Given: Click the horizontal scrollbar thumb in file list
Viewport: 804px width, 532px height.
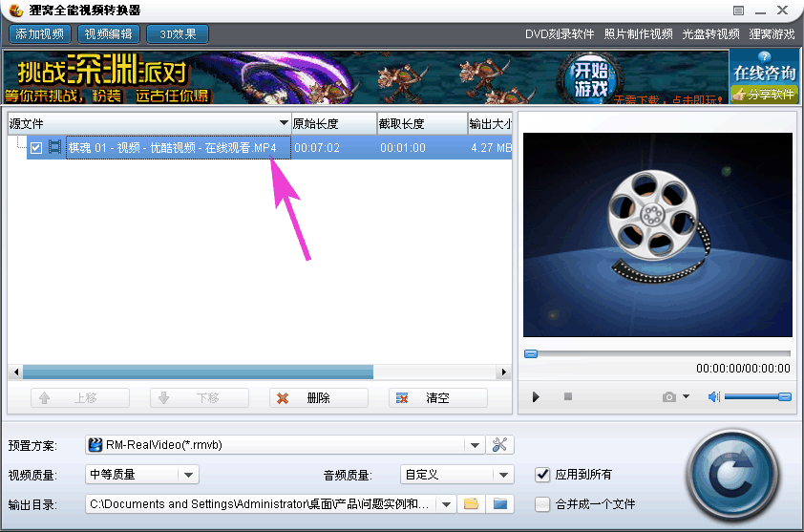Looking at the screenshot, I should (198, 372).
